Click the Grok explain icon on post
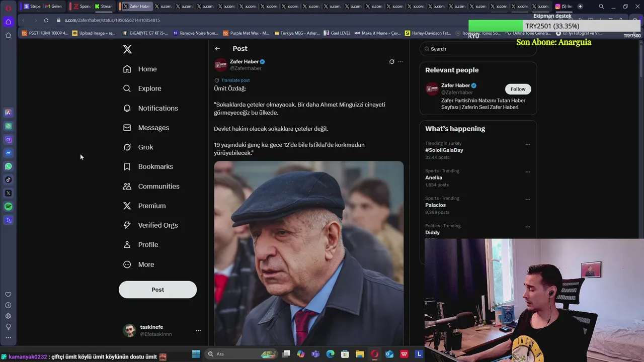The width and height of the screenshot is (644, 362). [391, 62]
